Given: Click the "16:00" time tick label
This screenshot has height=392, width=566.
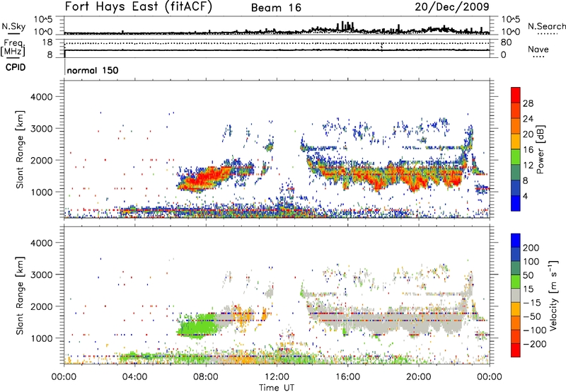Looking at the screenshot, I should click(x=347, y=377).
